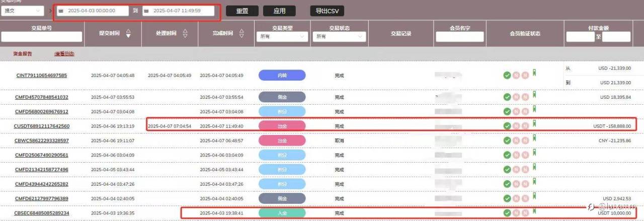Click the 交易记录 column header
This screenshot has width=644, height=221.
(401, 34)
